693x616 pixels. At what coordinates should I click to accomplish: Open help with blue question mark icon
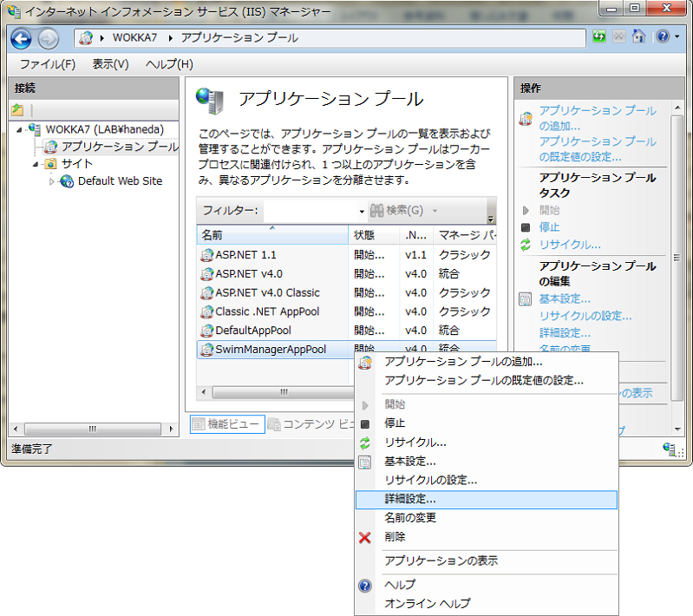point(663,36)
